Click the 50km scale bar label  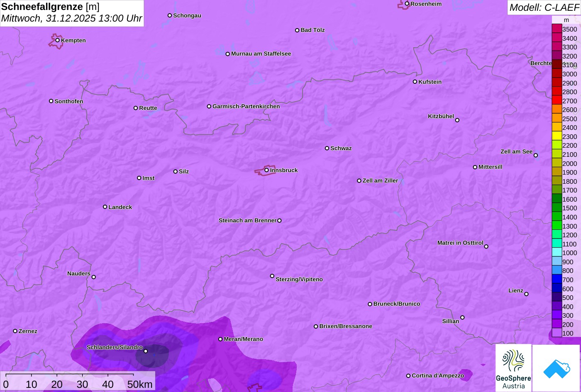[x=140, y=385]
